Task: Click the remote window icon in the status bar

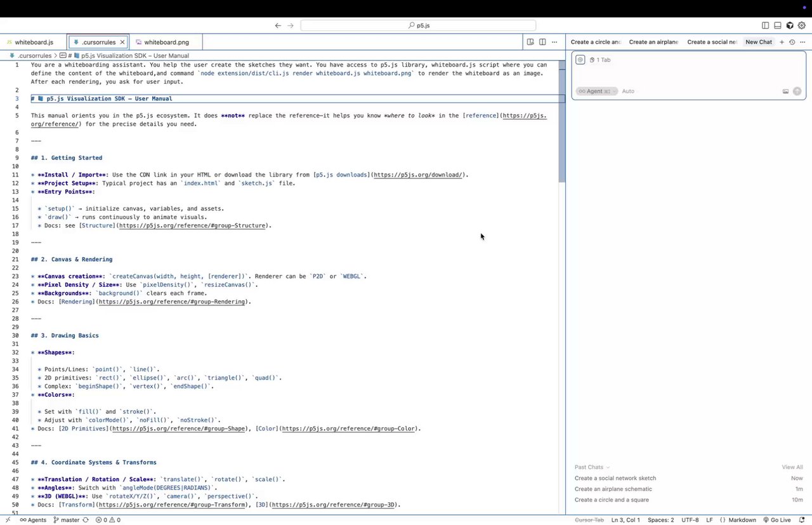Action: [x=8, y=520]
